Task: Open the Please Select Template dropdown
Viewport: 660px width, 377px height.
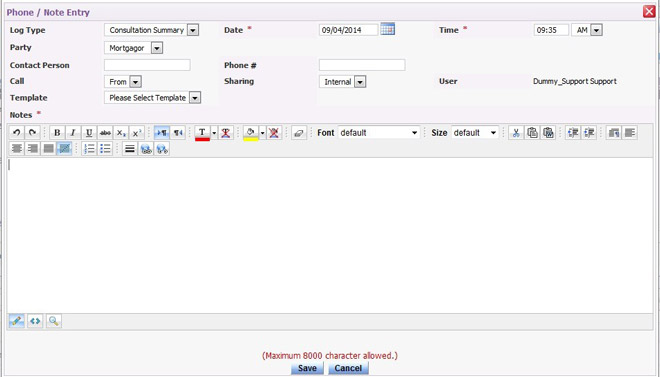Action: click(x=152, y=98)
